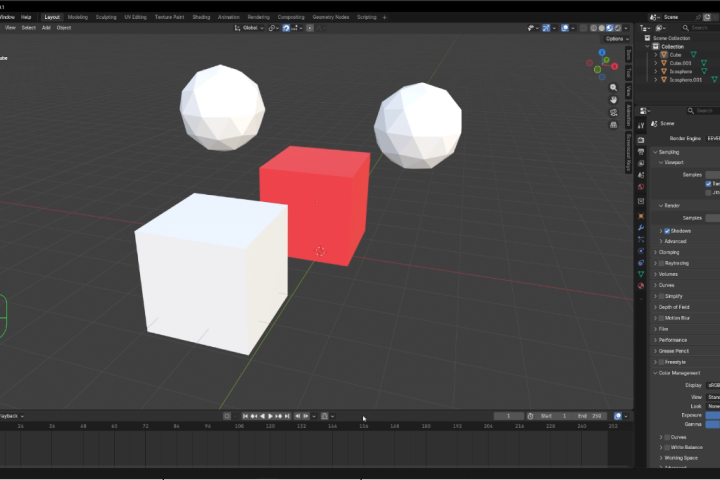Click the blue Z axis on navigation gizmo
Image resolution: width=720 pixels, height=480 pixels.
point(602,52)
